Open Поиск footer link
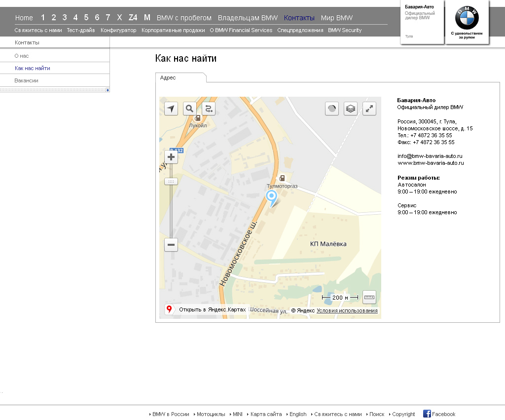Image resolution: width=505 pixels, height=420 pixels. point(377,414)
